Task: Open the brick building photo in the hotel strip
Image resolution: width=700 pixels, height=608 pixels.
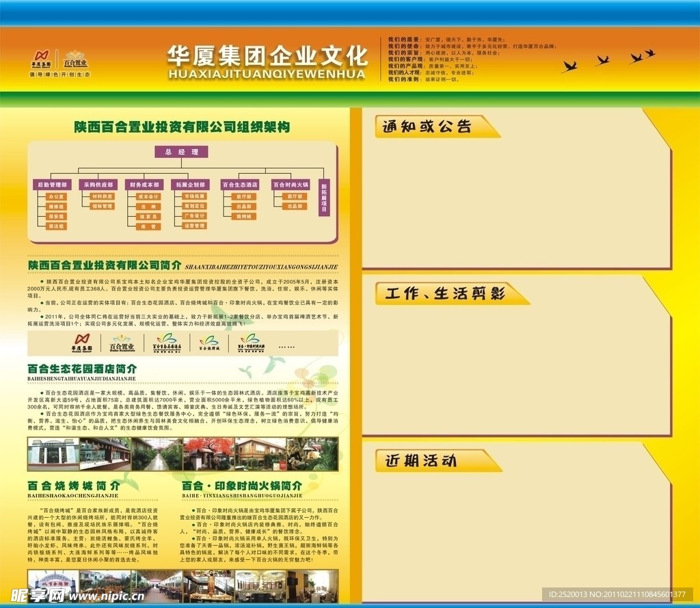Action: click(x=260, y=454)
